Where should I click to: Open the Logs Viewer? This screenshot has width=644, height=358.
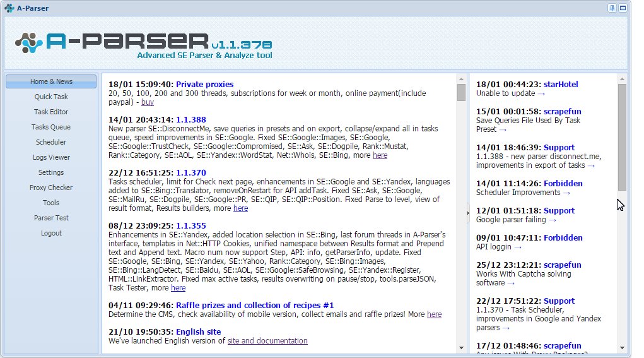pos(51,157)
